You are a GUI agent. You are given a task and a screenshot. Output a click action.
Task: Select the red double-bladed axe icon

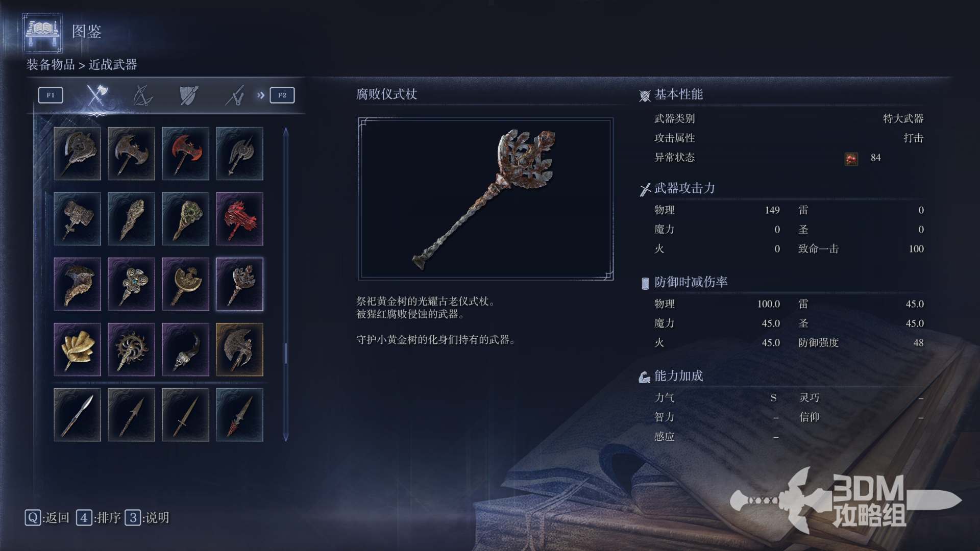point(185,154)
